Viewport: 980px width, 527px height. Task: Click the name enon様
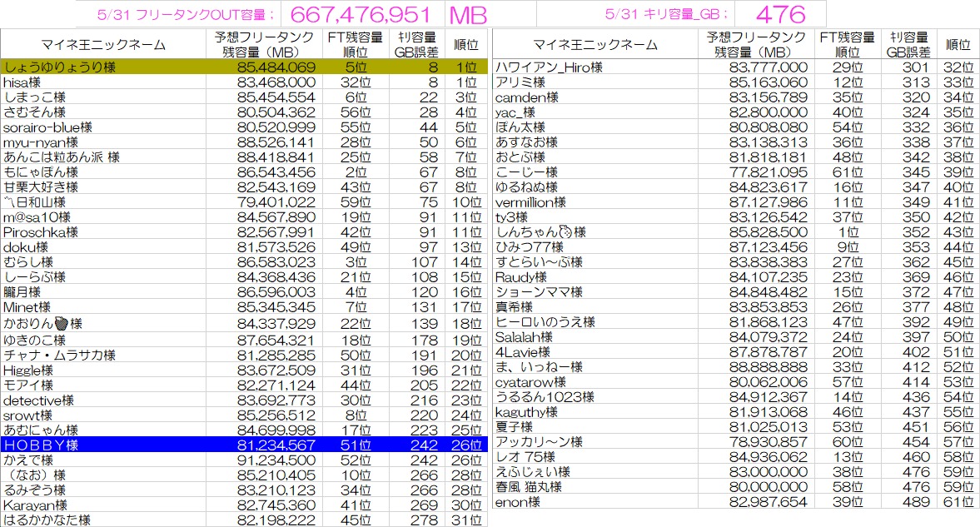tap(518, 502)
